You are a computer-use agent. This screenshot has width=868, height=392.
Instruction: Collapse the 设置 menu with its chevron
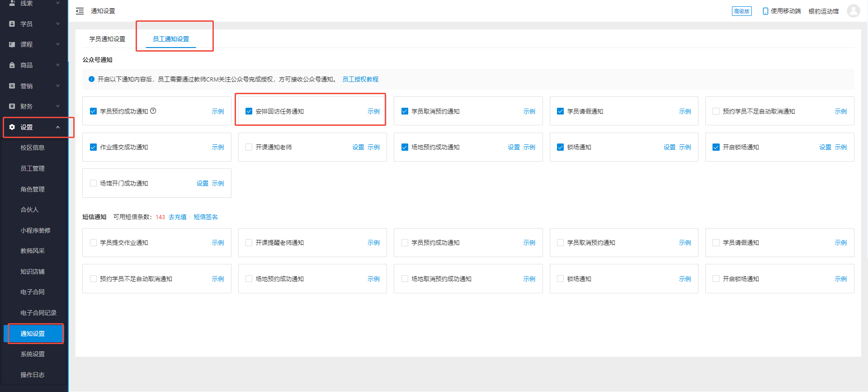click(x=58, y=127)
